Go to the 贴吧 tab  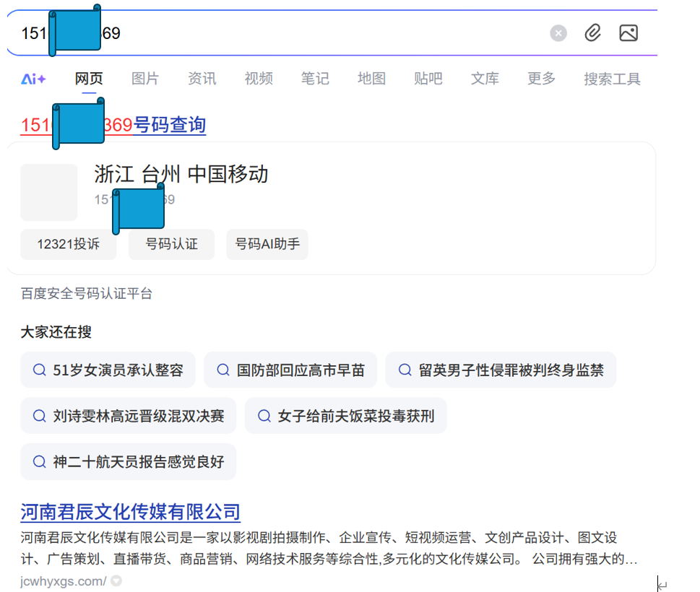click(x=428, y=79)
